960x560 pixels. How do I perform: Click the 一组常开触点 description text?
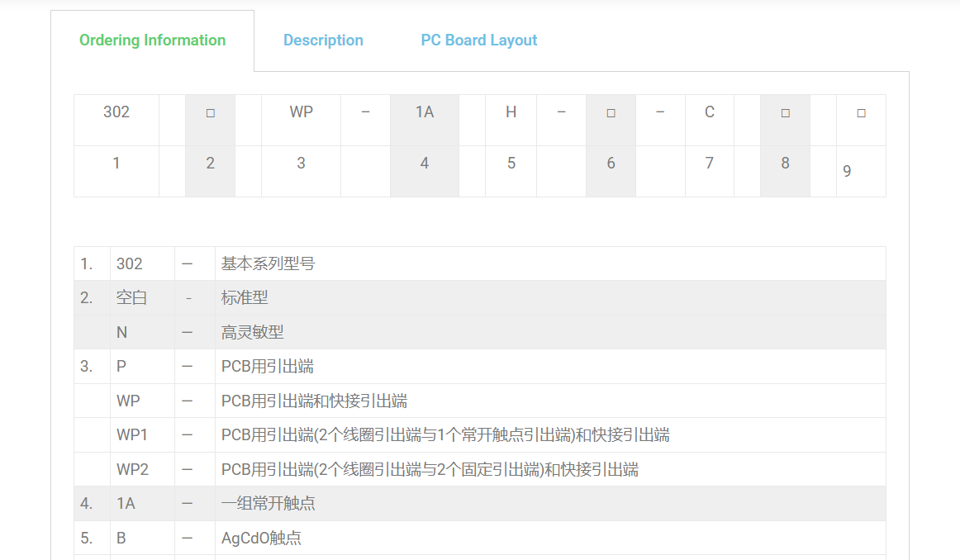(268, 504)
